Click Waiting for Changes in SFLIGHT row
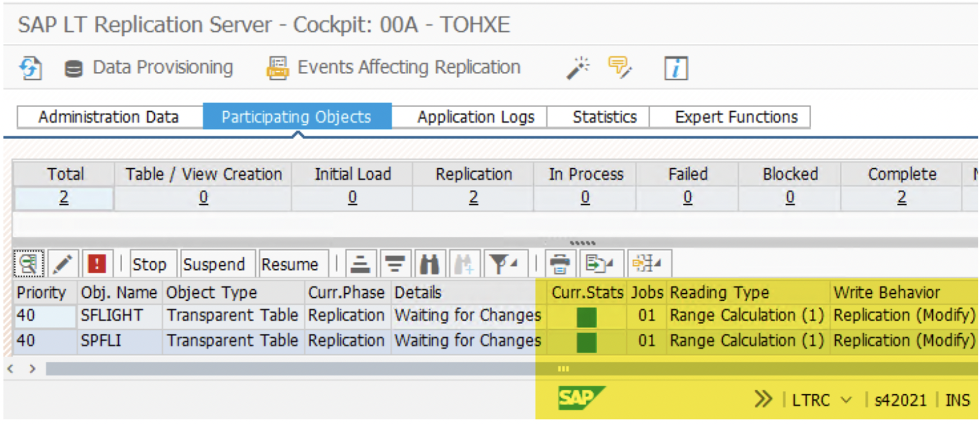Image resolution: width=980 pixels, height=424 pixels. pyautogui.click(x=468, y=316)
